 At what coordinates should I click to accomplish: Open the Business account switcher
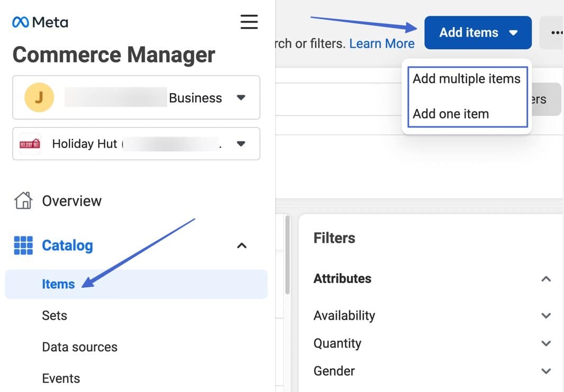(241, 97)
